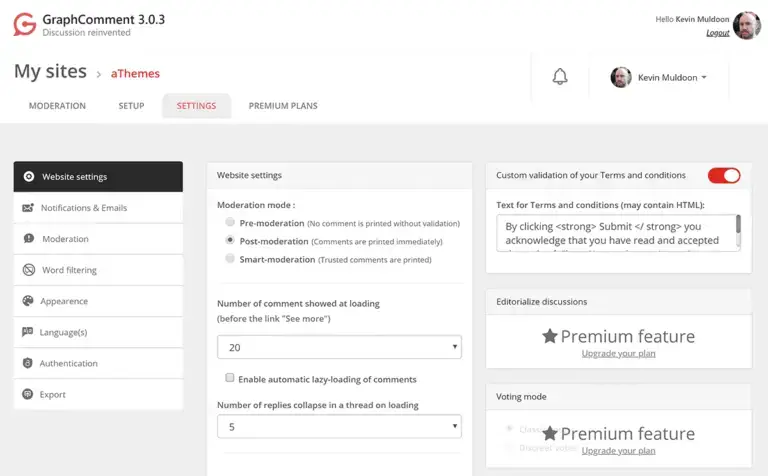The width and height of the screenshot is (768, 476).
Task: Open the replies collapse dropdown showing 5
Action: [339, 427]
